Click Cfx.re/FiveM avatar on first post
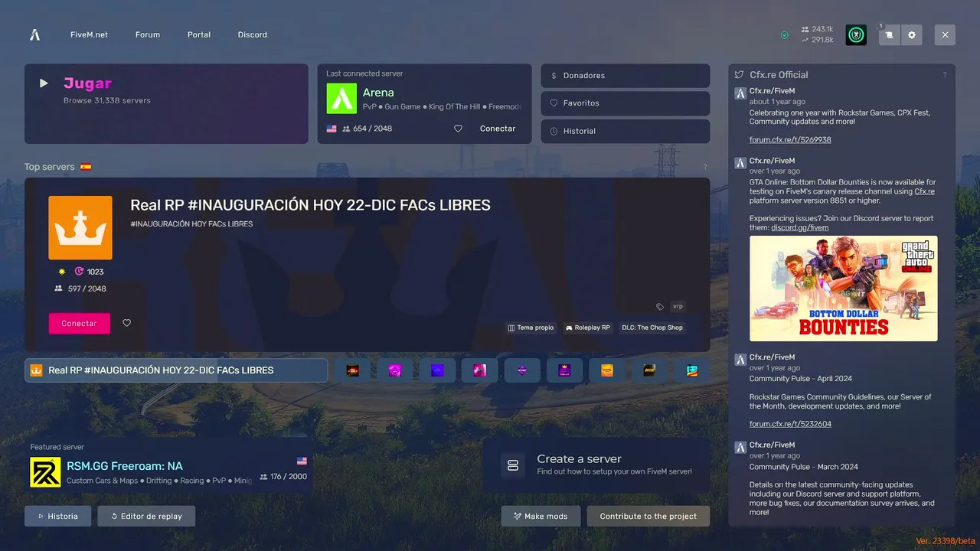The image size is (980, 551). [740, 93]
